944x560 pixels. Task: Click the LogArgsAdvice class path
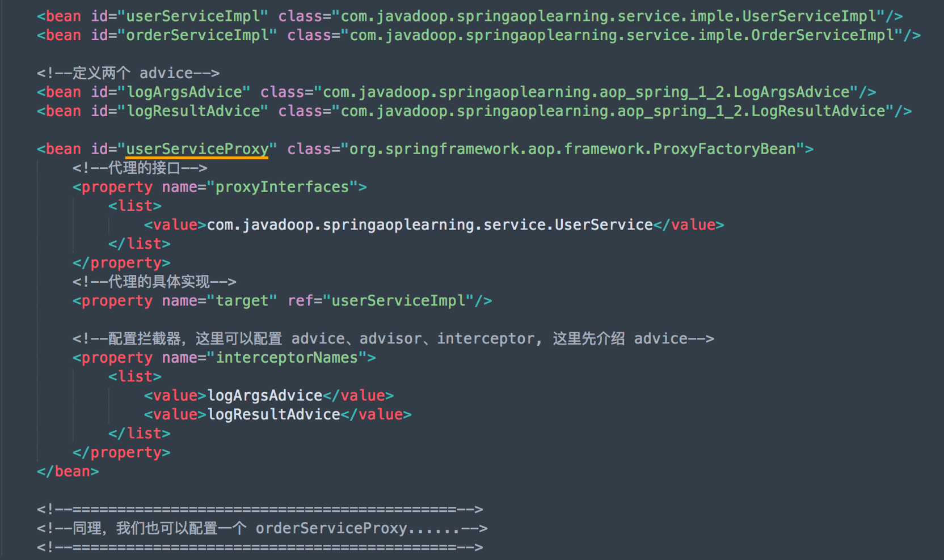(x=586, y=92)
